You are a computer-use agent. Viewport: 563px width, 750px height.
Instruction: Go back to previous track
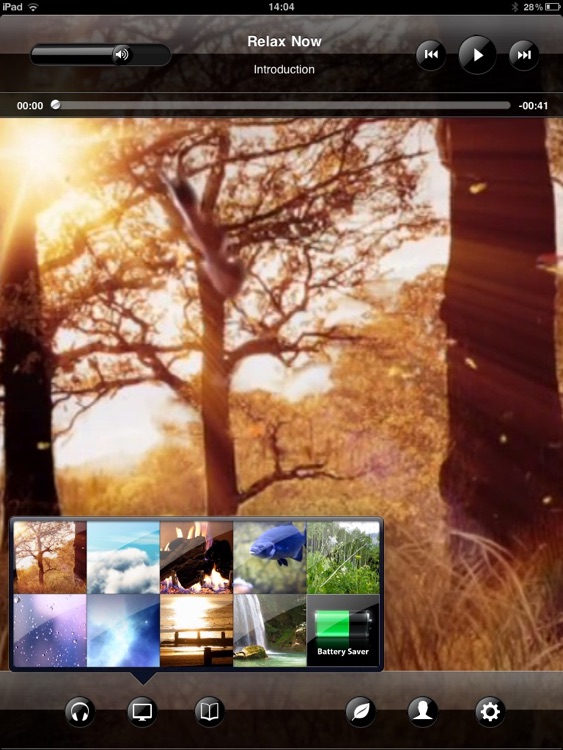click(x=431, y=55)
